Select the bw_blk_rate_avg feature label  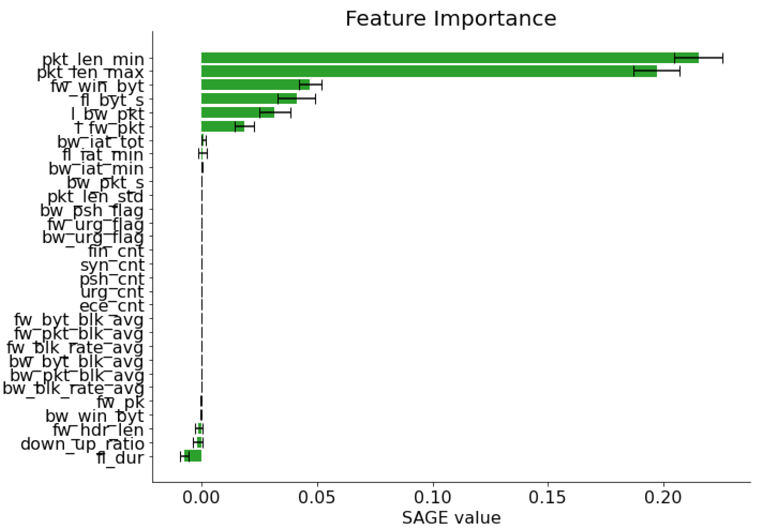click(x=73, y=388)
